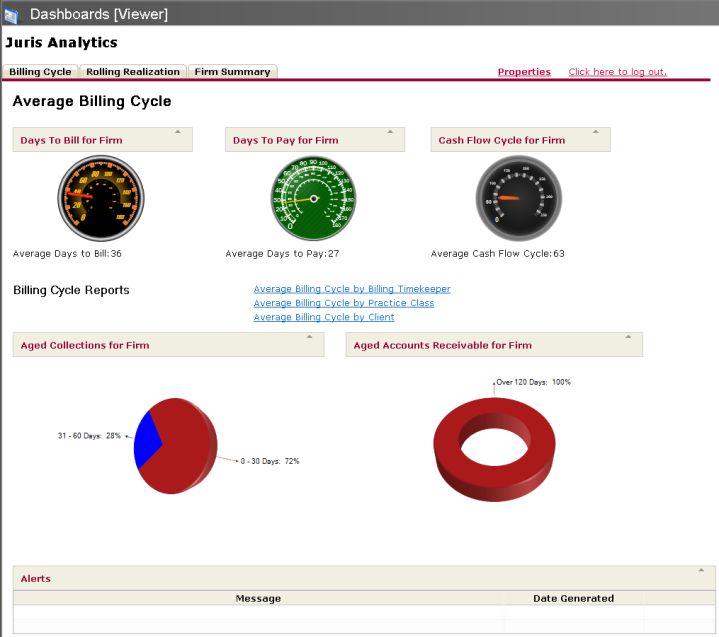Click here to log out link
The width and height of the screenshot is (719, 637).
[x=617, y=72]
